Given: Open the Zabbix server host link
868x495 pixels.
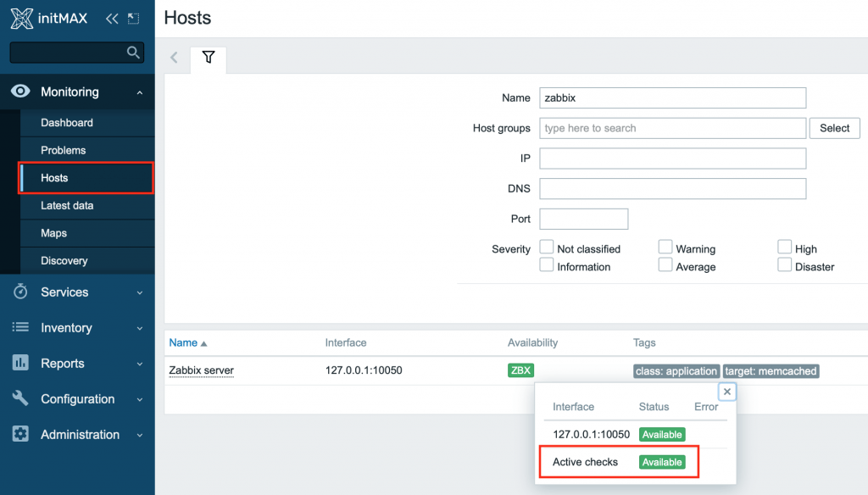Looking at the screenshot, I should 202,370.
